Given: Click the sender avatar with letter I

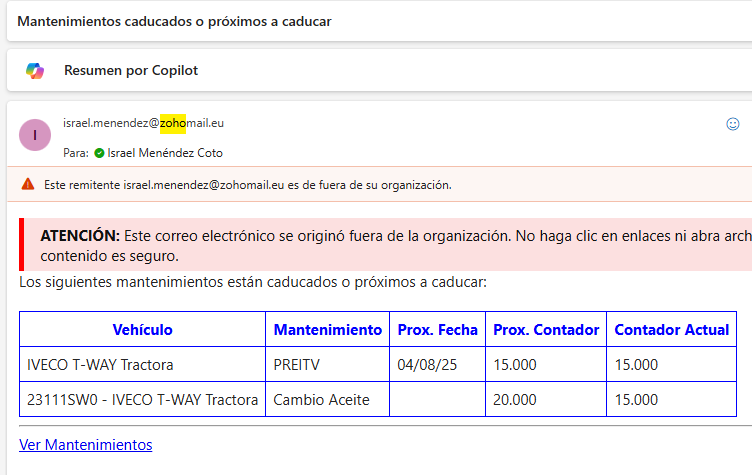Looking at the screenshot, I should coord(35,135).
